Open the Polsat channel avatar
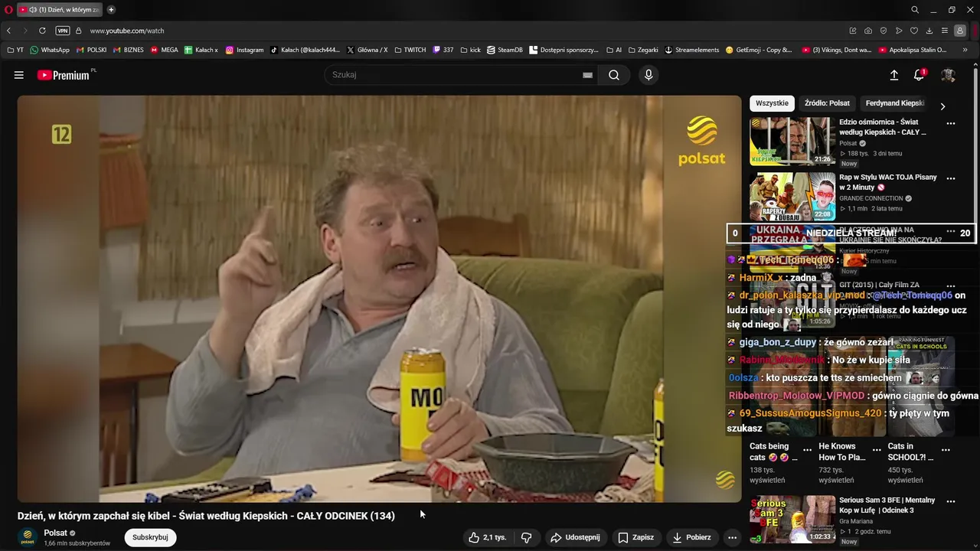This screenshot has height=551, width=980. coord(28,537)
